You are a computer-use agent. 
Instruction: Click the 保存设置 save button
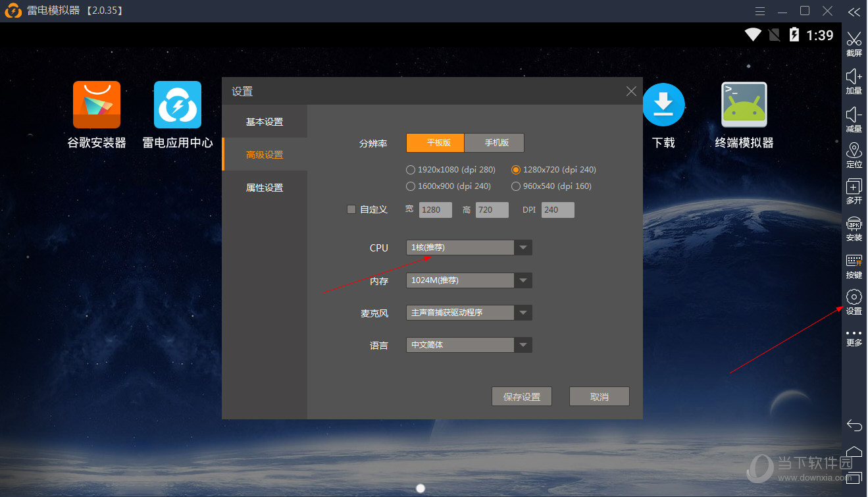pos(521,397)
